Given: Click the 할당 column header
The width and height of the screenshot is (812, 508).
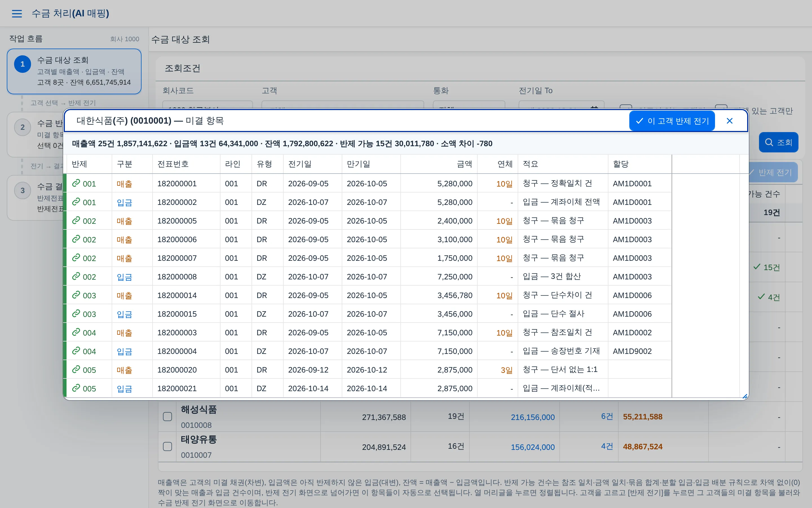Looking at the screenshot, I should coord(639,164).
